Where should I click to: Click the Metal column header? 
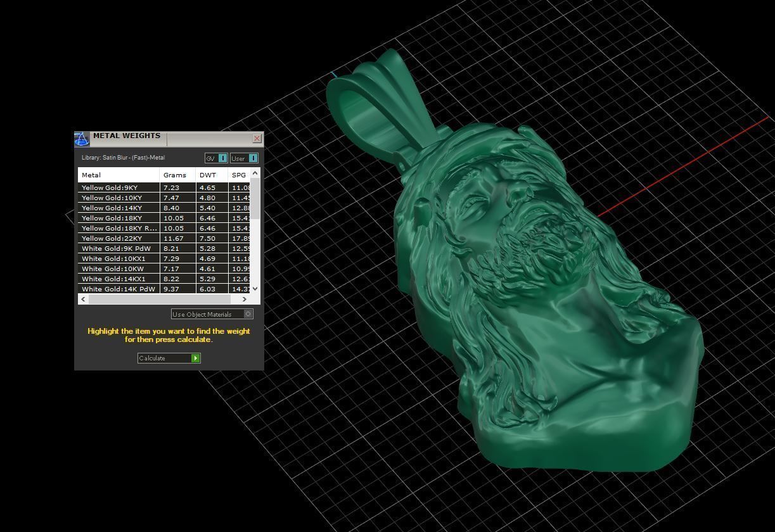(x=118, y=175)
